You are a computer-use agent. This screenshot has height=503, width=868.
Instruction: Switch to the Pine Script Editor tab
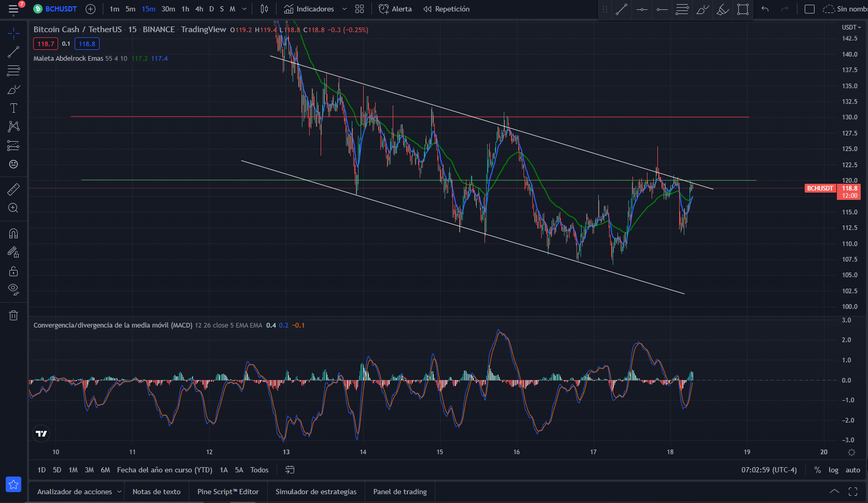228,492
